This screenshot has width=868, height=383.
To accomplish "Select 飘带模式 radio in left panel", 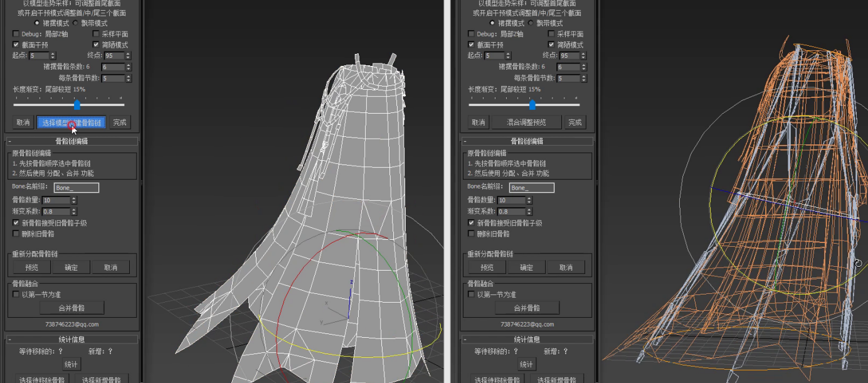I will 75,23.
